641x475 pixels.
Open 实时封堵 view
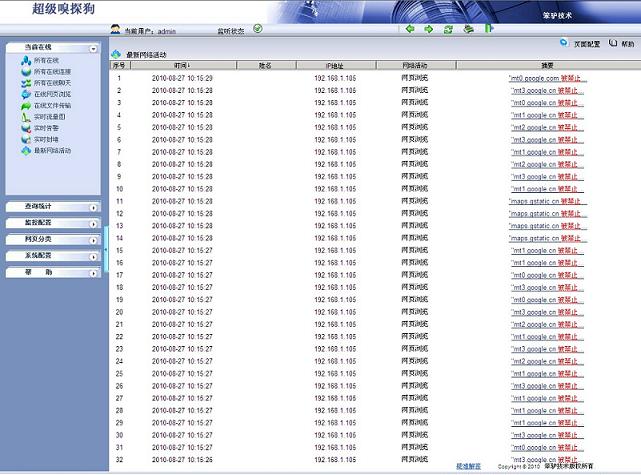coord(45,139)
